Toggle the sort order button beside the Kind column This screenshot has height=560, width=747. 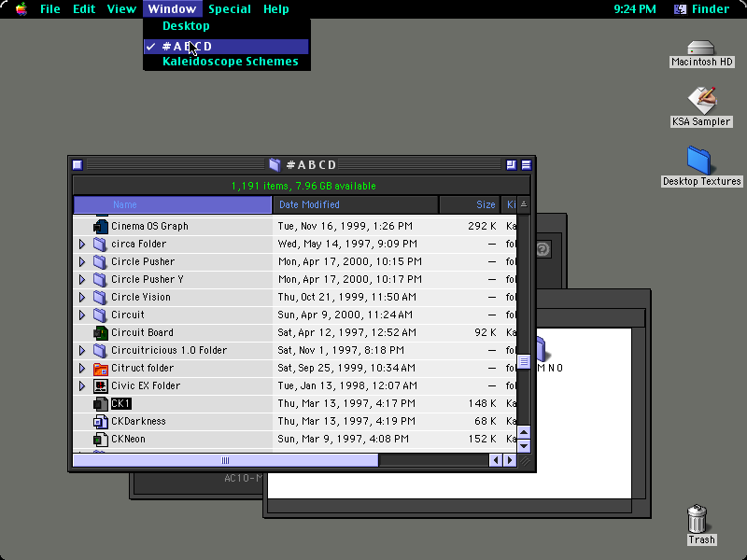point(524,204)
